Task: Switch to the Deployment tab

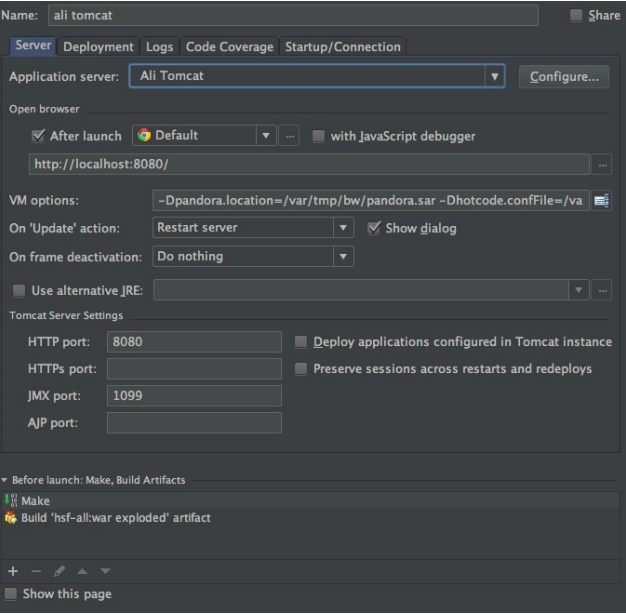Action: coord(98,47)
